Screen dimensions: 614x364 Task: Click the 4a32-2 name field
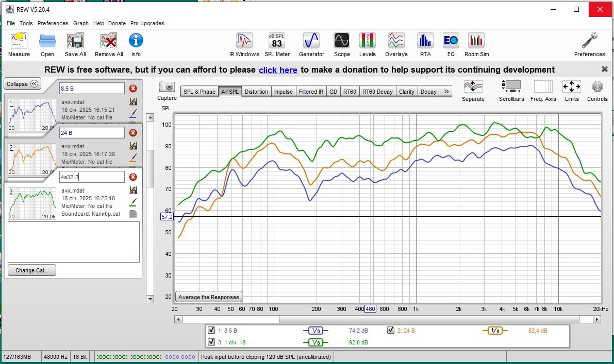92,177
